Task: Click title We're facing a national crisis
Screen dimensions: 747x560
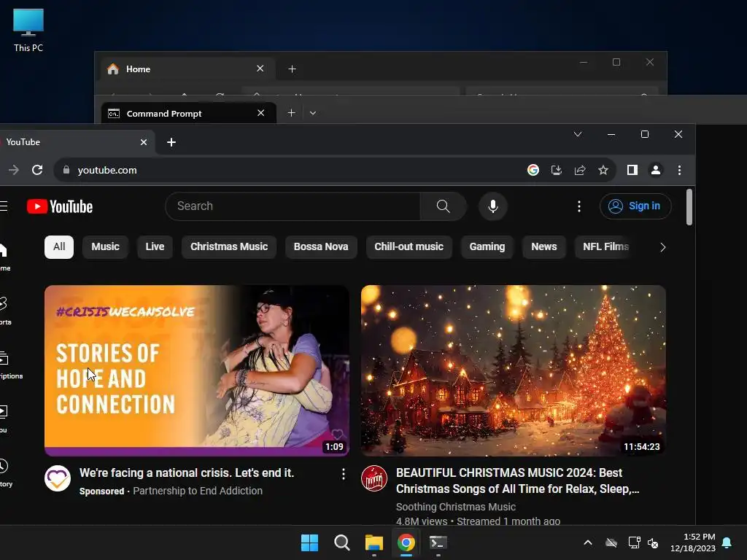Action: click(x=187, y=472)
